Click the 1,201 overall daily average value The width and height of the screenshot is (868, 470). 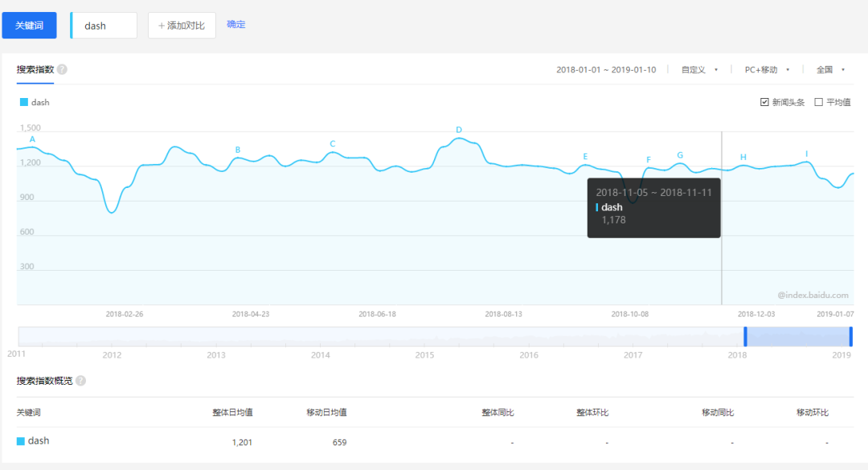[x=242, y=443]
